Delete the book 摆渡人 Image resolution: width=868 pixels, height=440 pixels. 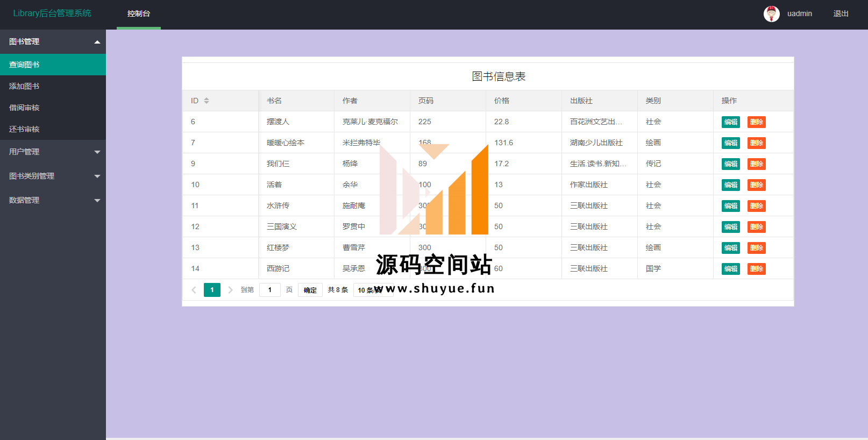coord(757,122)
